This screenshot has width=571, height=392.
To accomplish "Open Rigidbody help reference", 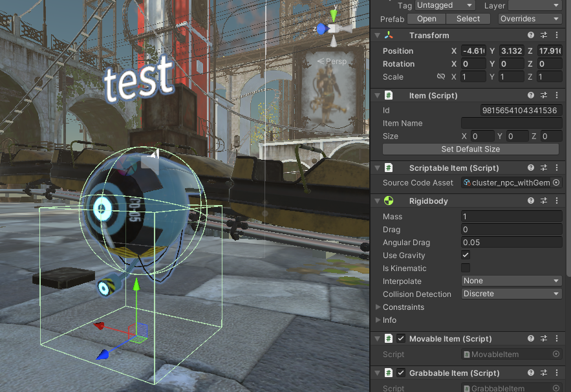I will click(530, 201).
